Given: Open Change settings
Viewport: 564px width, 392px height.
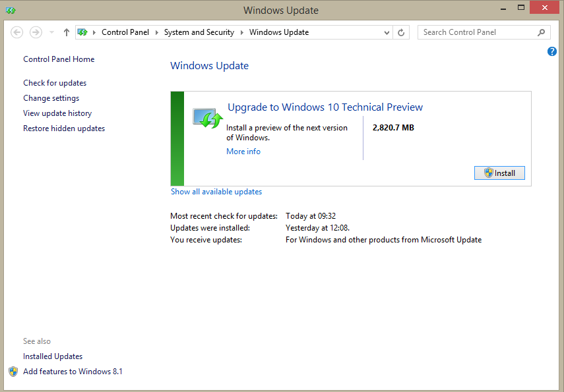Looking at the screenshot, I should click(x=51, y=98).
